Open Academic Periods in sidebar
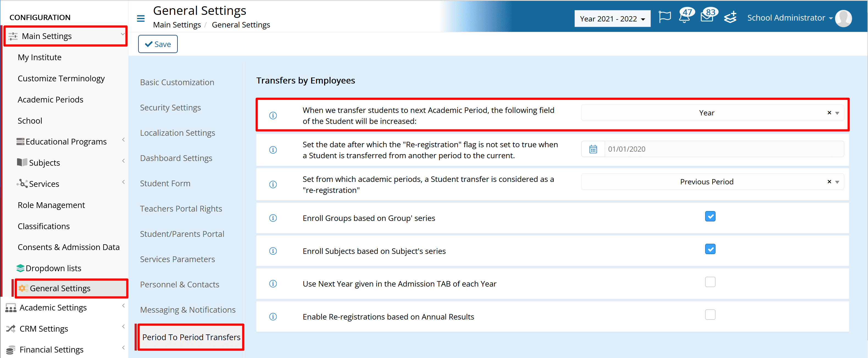868x358 pixels. (50, 99)
